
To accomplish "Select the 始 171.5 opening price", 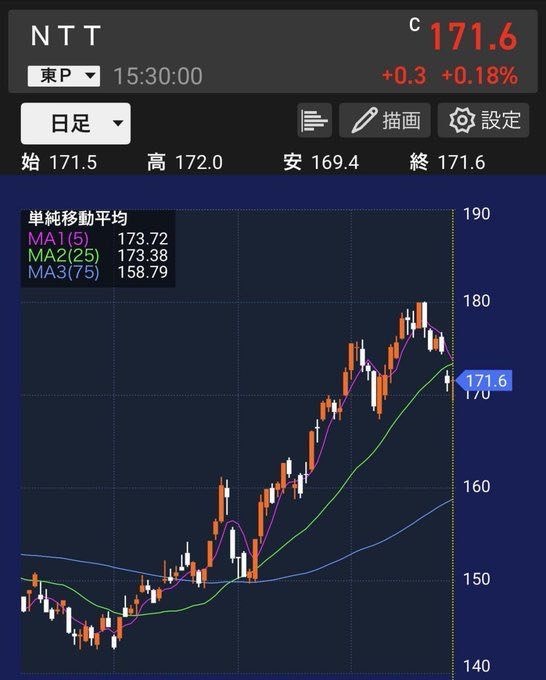I will [x=59, y=163].
